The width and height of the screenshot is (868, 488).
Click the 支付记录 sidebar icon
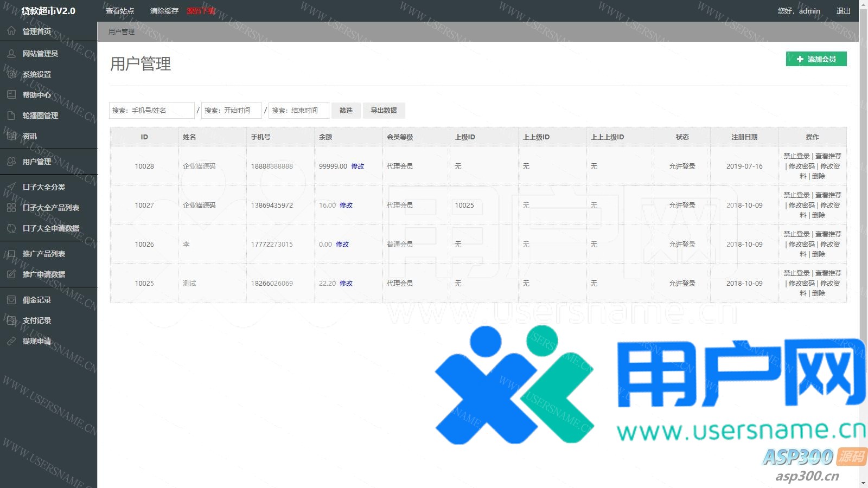pos(11,320)
